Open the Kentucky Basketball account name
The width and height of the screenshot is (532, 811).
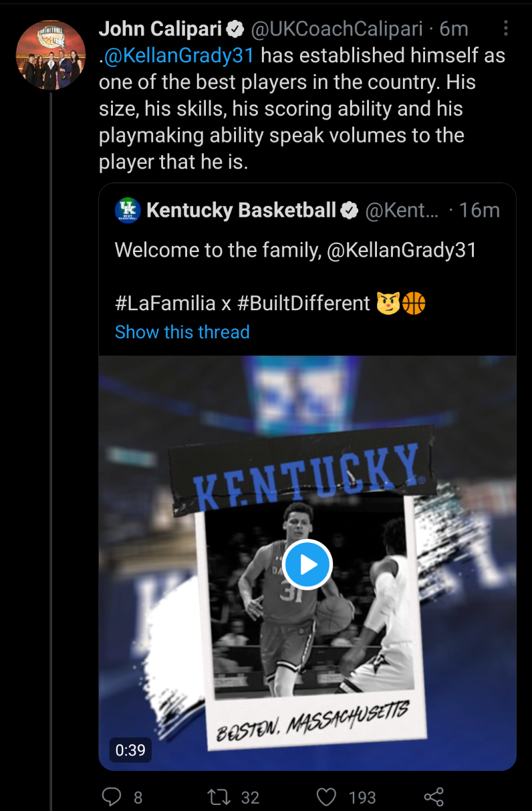point(241,210)
